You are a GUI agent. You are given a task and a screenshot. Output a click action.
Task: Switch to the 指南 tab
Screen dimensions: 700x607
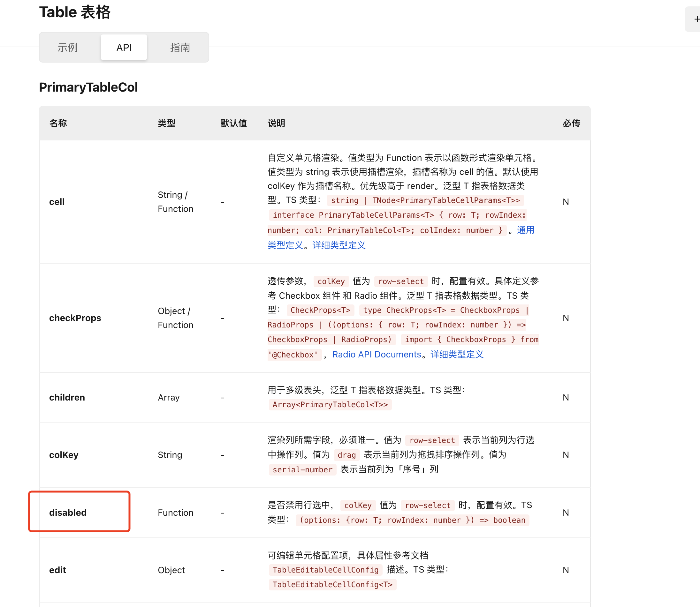[x=180, y=48]
